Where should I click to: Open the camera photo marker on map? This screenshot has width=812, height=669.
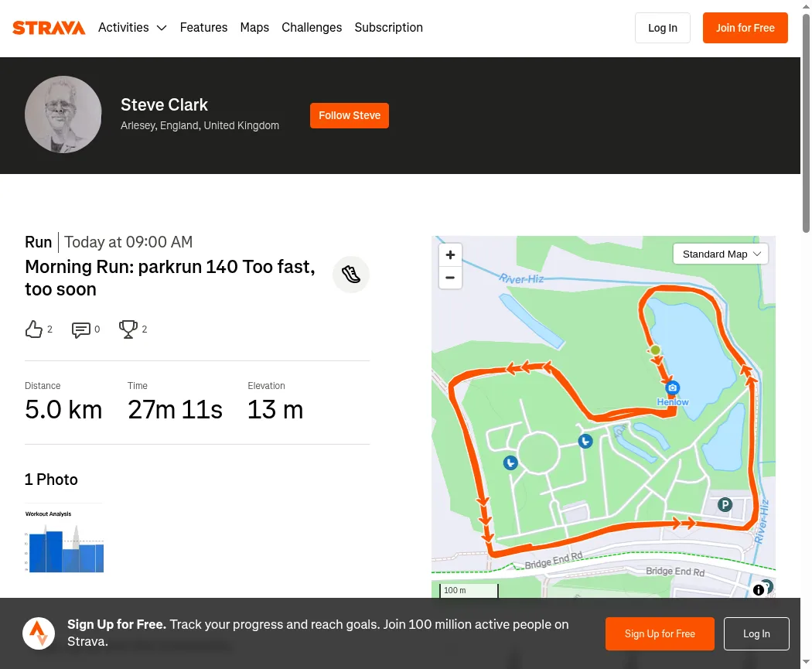click(x=672, y=387)
